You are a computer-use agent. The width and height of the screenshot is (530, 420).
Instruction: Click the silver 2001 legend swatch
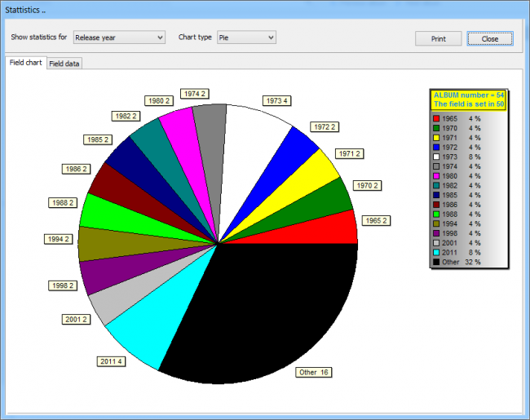[436, 243]
